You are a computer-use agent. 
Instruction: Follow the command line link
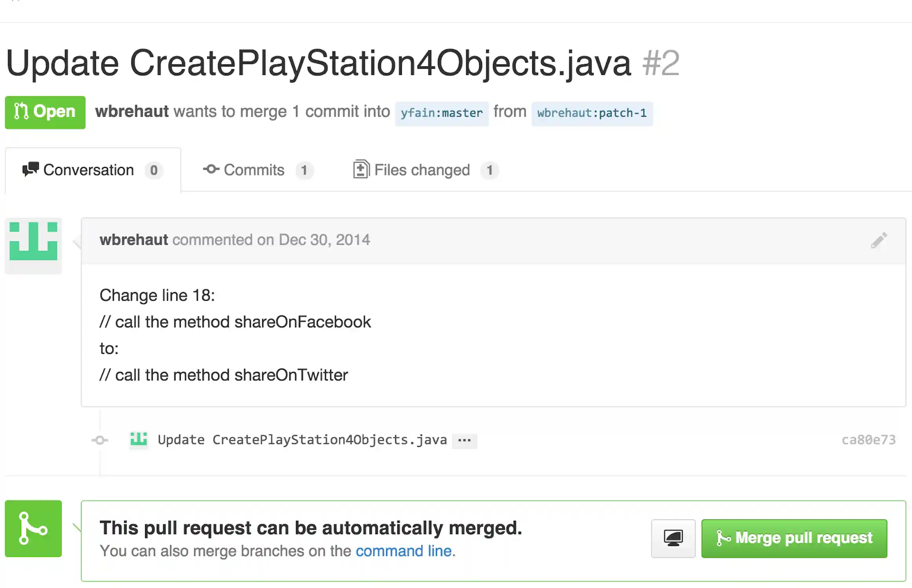click(x=403, y=551)
